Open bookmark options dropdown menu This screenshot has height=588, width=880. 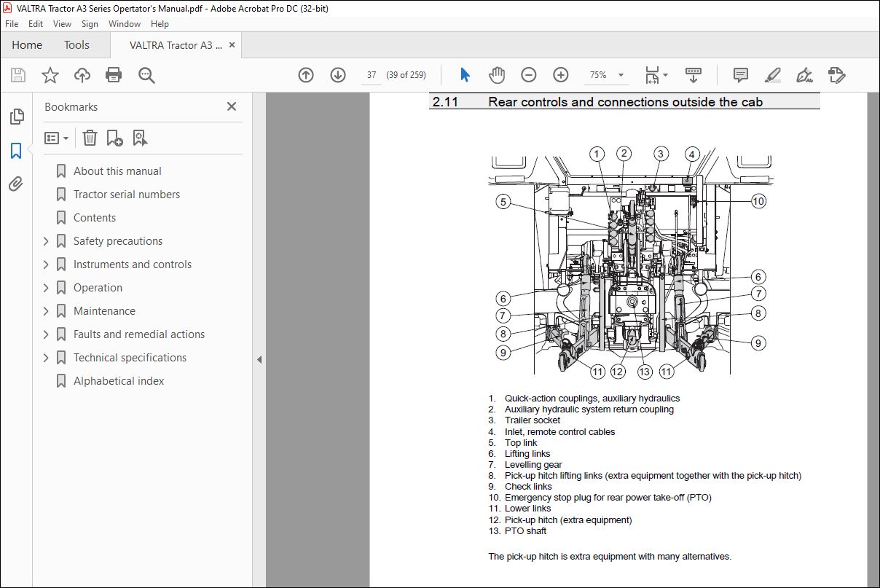[x=57, y=138]
